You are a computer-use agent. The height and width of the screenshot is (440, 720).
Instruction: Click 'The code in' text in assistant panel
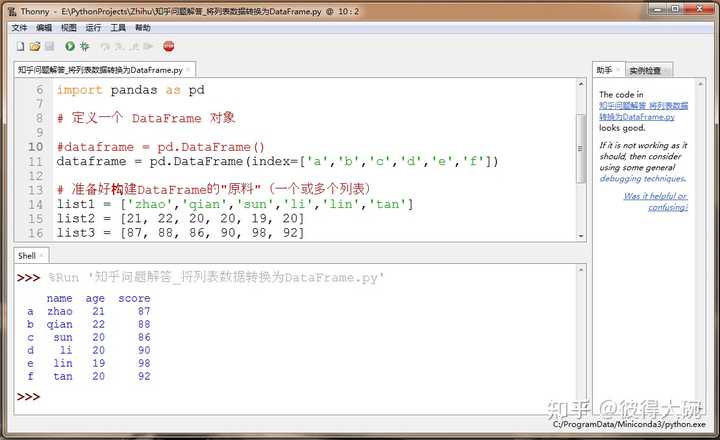(x=621, y=95)
